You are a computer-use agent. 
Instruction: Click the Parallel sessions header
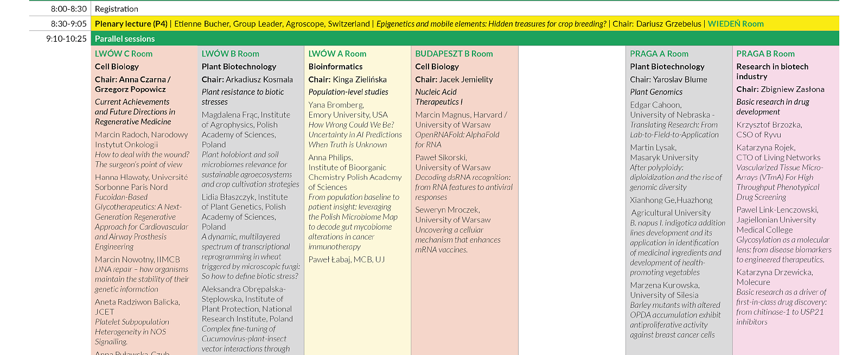click(125, 39)
